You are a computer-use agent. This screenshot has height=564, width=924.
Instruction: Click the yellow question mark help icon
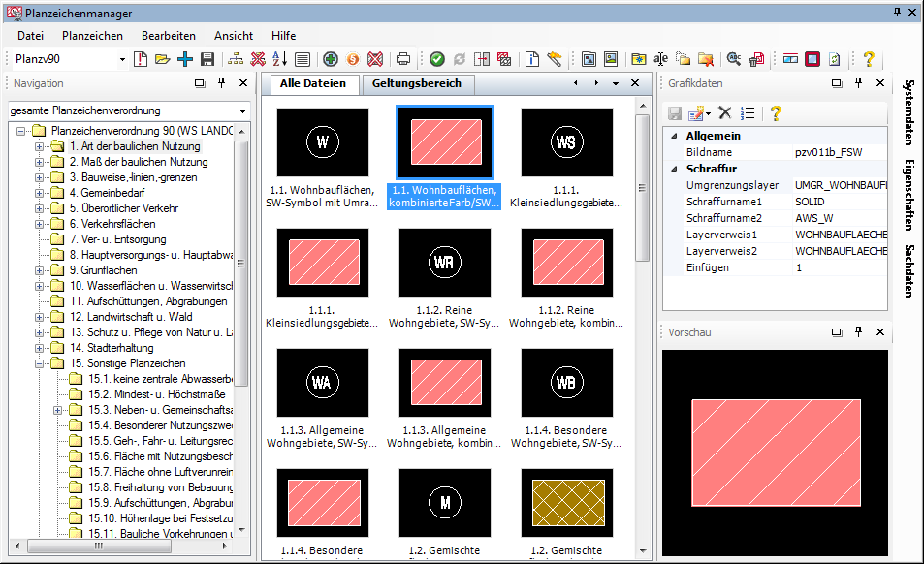[869, 60]
